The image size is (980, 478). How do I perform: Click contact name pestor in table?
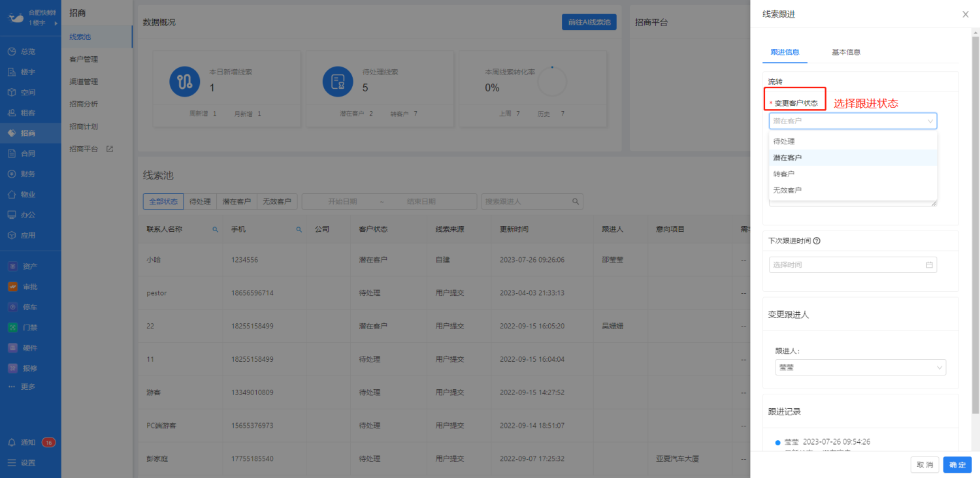(x=157, y=293)
